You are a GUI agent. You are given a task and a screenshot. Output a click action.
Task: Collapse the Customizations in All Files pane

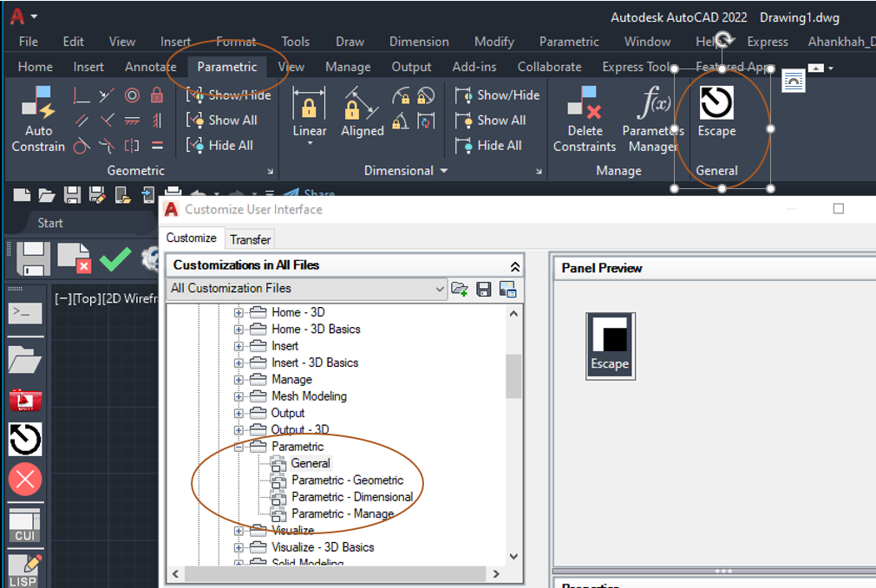point(515,266)
